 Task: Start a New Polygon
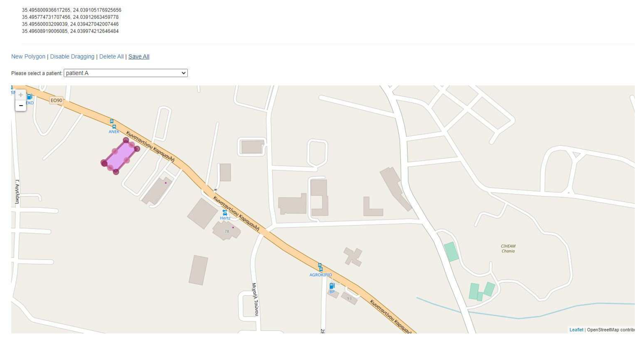coord(28,57)
